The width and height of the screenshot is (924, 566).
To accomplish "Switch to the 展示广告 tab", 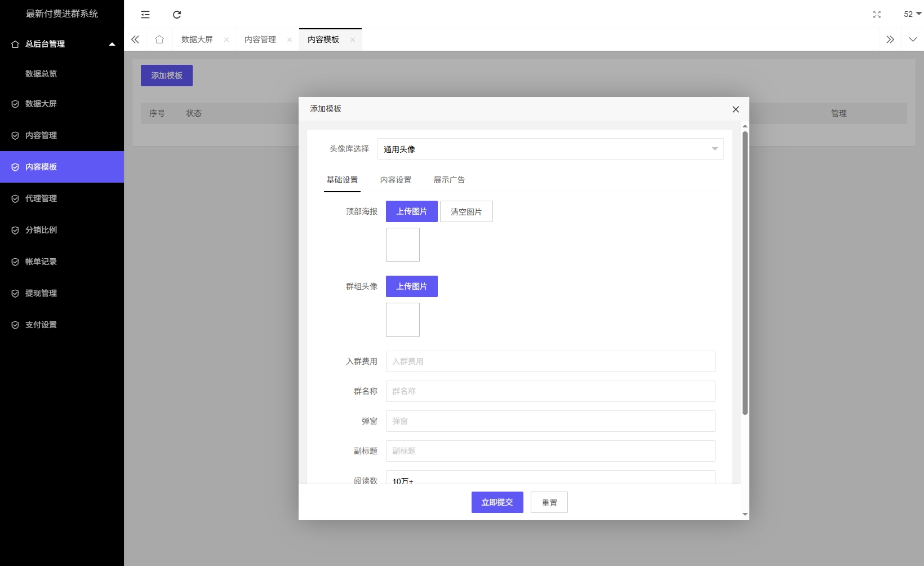I will point(448,180).
